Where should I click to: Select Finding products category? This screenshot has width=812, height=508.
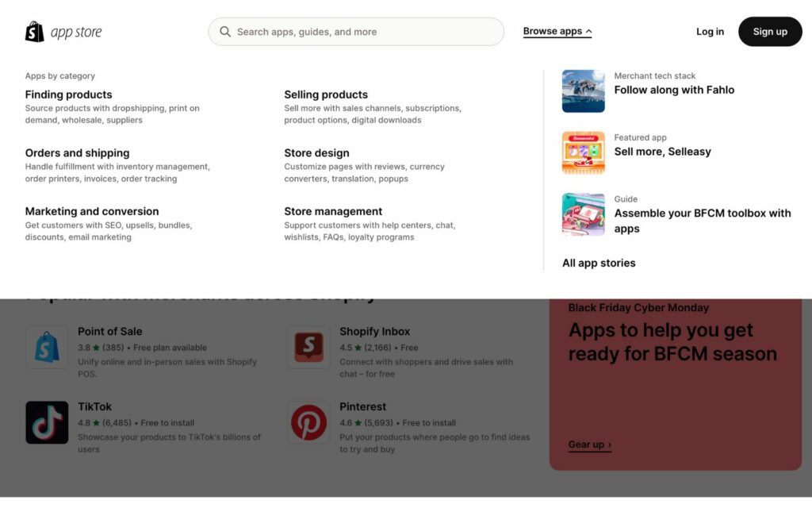(x=68, y=94)
